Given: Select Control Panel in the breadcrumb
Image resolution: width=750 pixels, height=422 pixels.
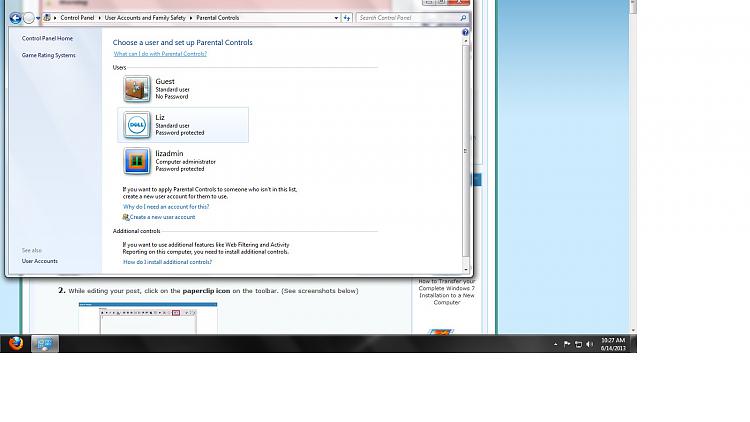Looking at the screenshot, I should [77, 18].
